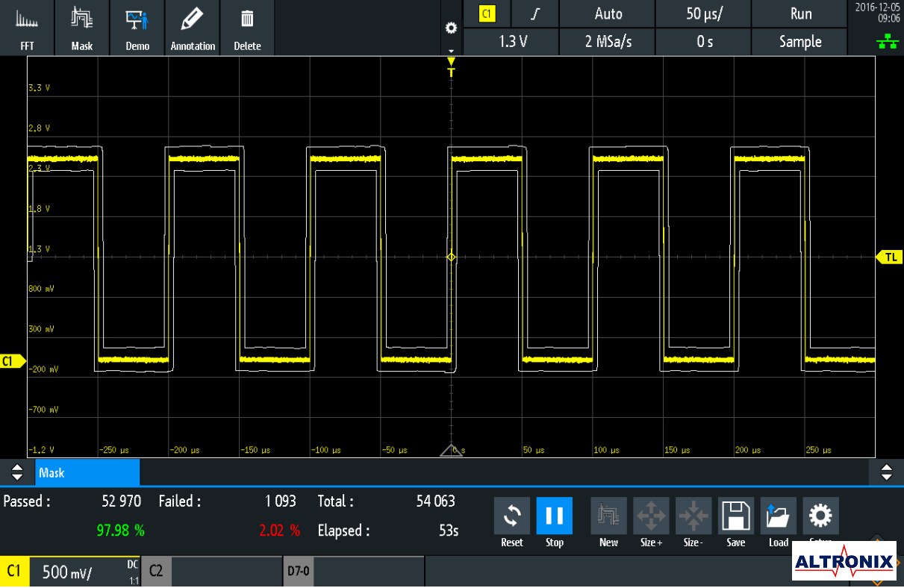Click the TL trigger level marker
Viewport: 904px width, 588px height.
click(x=889, y=257)
